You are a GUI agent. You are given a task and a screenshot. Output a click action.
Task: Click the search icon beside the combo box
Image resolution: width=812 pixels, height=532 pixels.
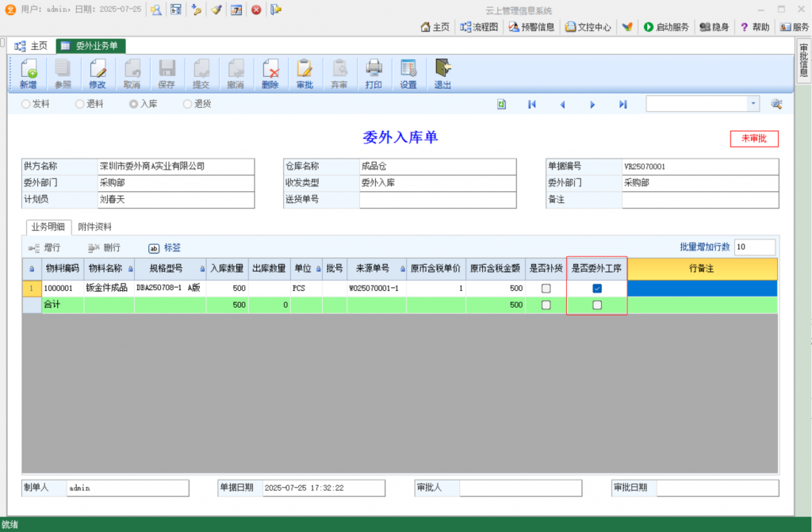(x=776, y=104)
